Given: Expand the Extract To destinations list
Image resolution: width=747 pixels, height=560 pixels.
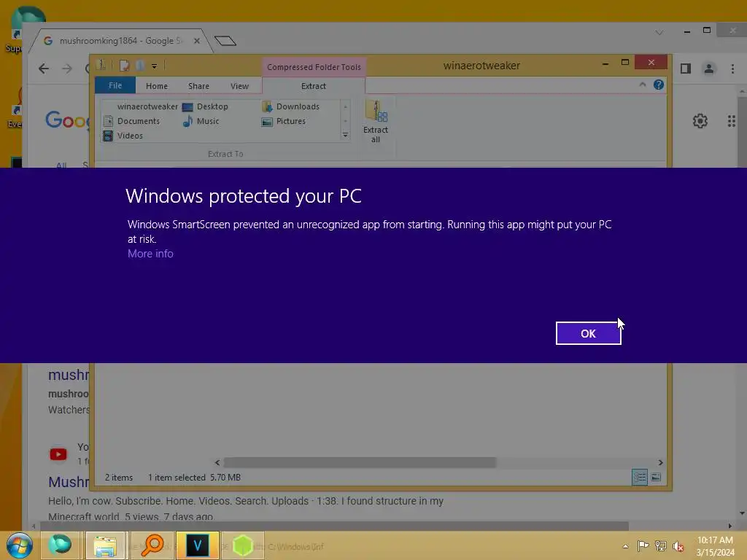Looking at the screenshot, I should pyautogui.click(x=345, y=135).
